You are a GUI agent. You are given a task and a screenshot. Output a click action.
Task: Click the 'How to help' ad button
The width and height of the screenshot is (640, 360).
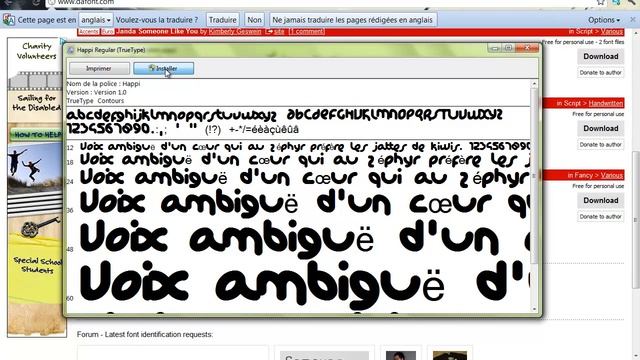pos(38,134)
